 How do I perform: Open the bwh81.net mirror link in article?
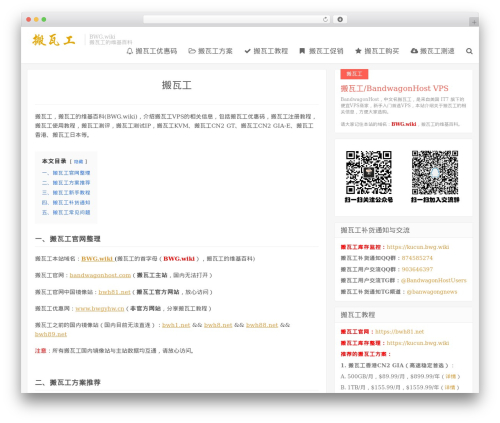coord(114,292)
